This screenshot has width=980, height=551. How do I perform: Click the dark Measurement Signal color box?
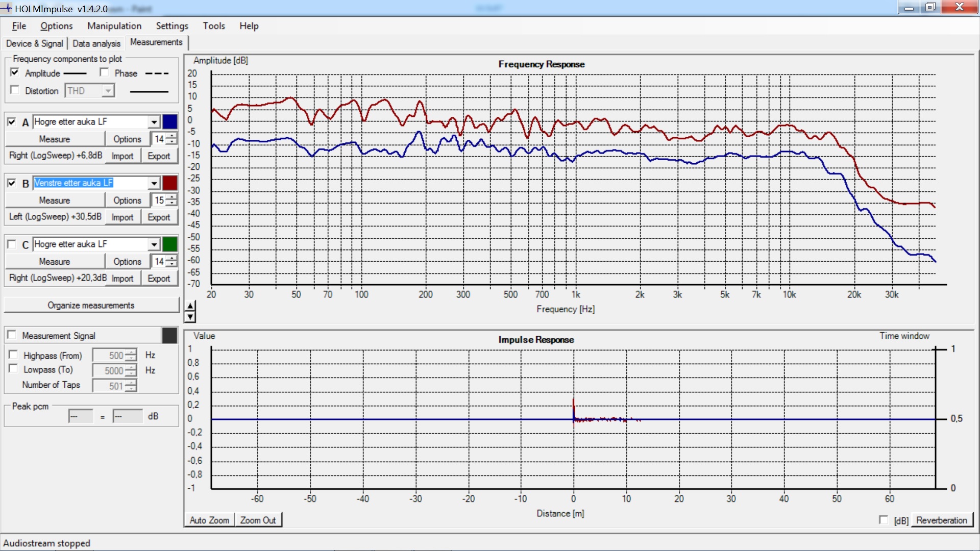tap(169, 335)
